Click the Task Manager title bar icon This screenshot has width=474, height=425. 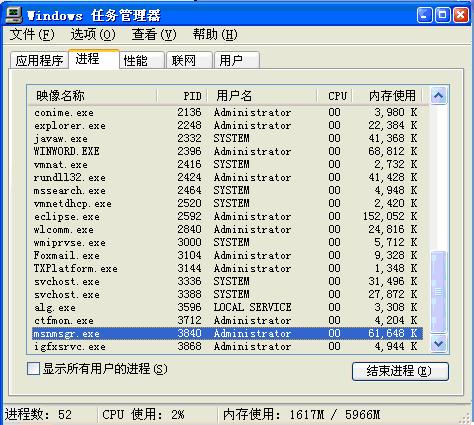click(x=13, y=15)
